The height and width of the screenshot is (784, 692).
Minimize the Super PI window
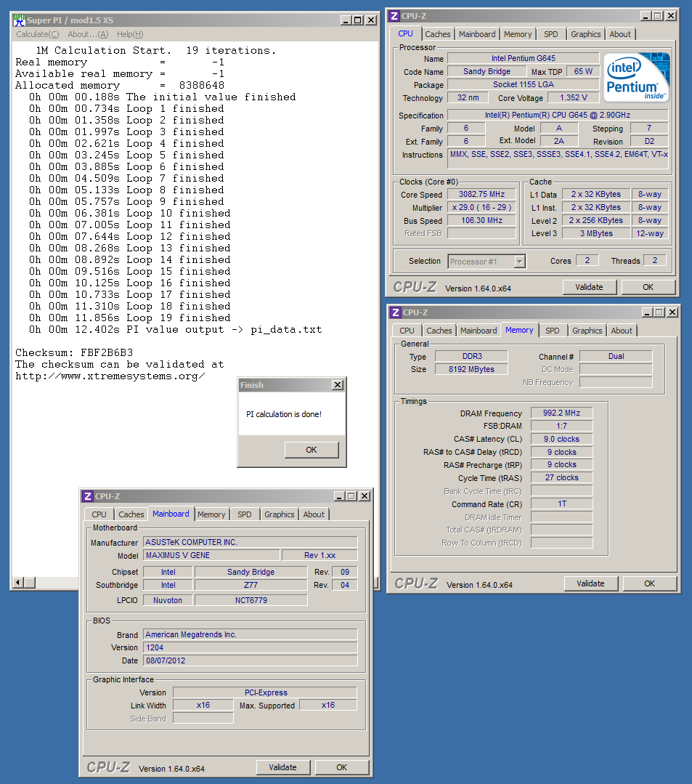click(x=346, y=20)
